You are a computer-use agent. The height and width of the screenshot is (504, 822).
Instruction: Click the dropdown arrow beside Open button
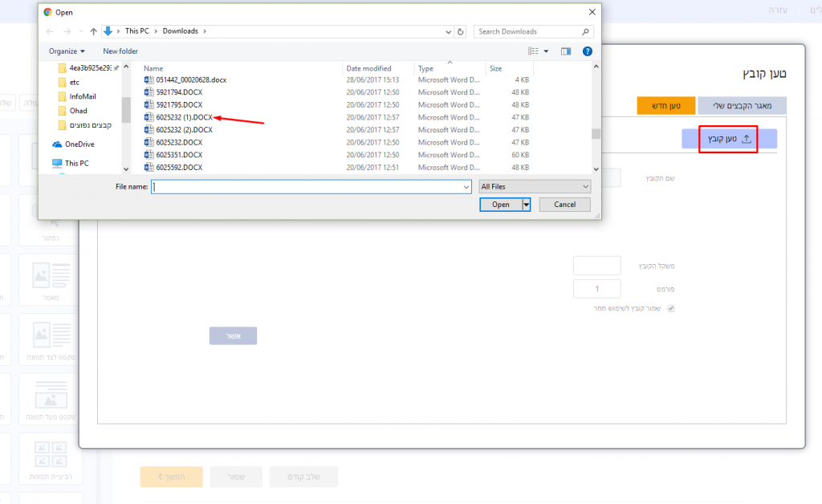pos(527,205)
